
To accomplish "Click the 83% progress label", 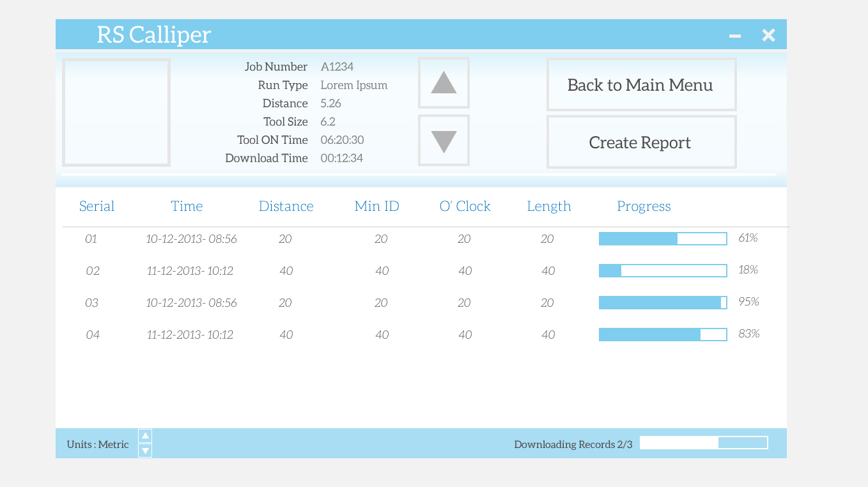I will 748,334.
